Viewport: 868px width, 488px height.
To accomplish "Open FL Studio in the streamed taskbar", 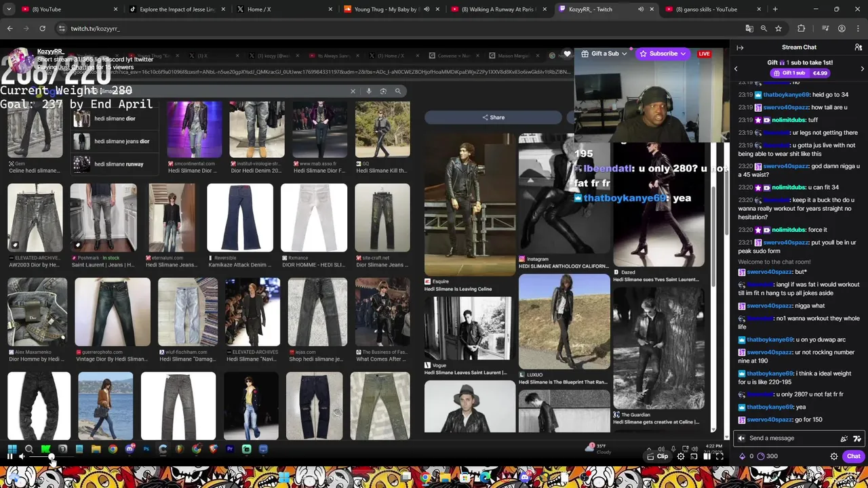I will click(x=180, y=449).
